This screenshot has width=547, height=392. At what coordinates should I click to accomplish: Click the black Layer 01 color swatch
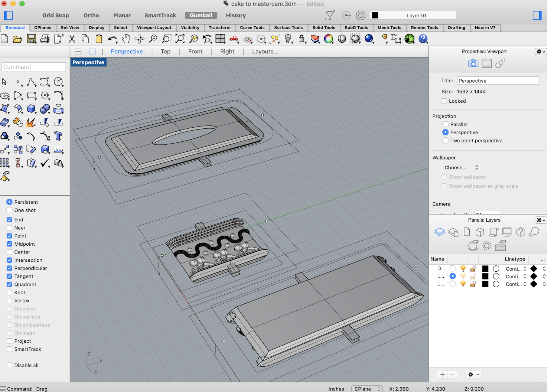(375, 16)
